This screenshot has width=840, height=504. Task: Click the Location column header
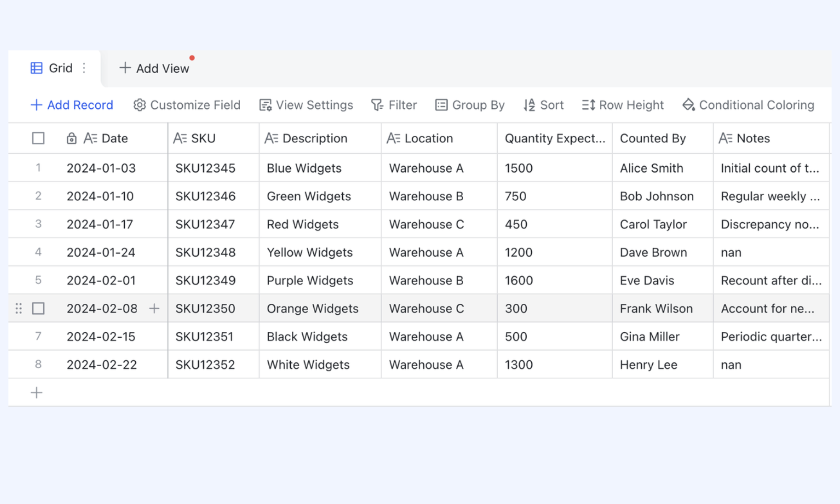(x=439, y=138)
